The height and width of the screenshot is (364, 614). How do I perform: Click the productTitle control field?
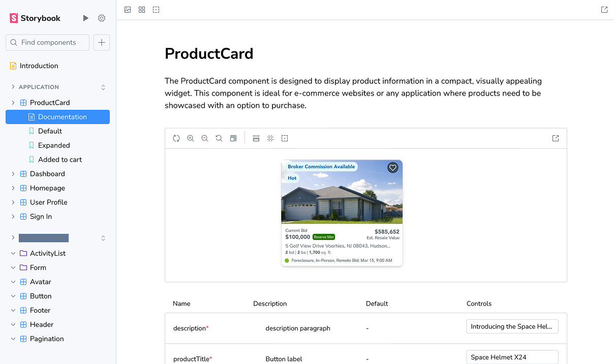(x=512, y=357)
